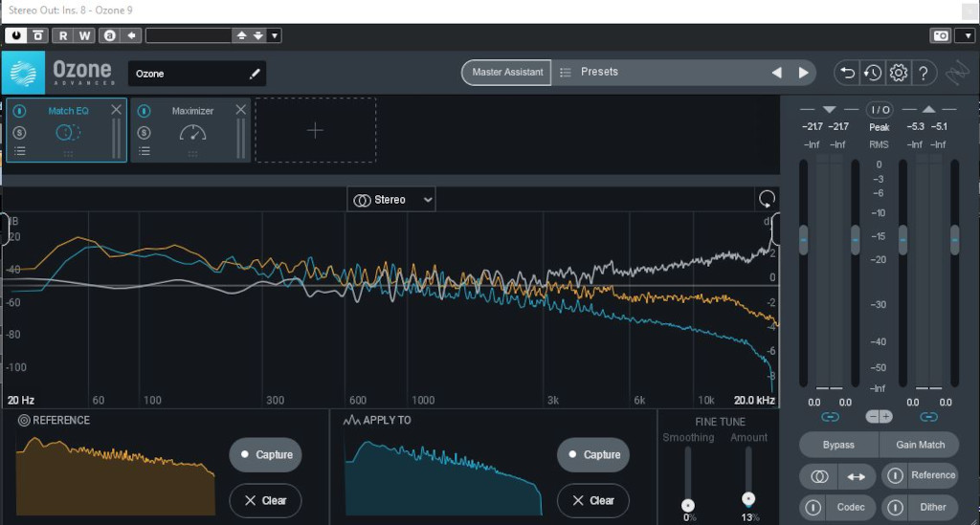Undo the last change
The height and width of the screenshot is (525, 980).
click(848, 73)
